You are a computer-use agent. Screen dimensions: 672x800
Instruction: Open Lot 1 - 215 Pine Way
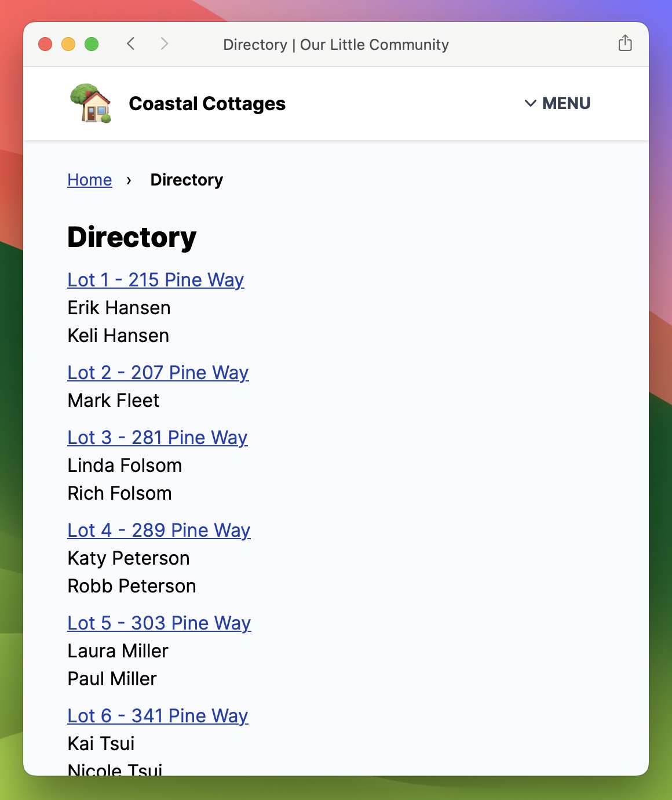pos(156,280)
